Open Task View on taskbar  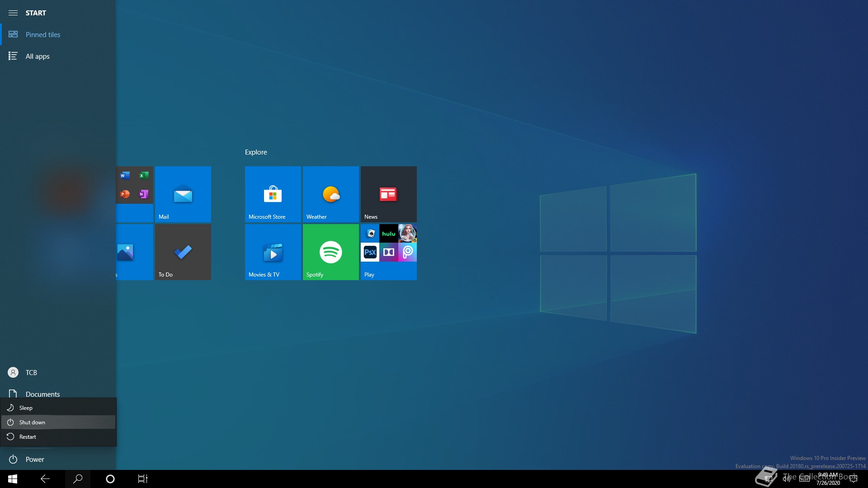143,479
